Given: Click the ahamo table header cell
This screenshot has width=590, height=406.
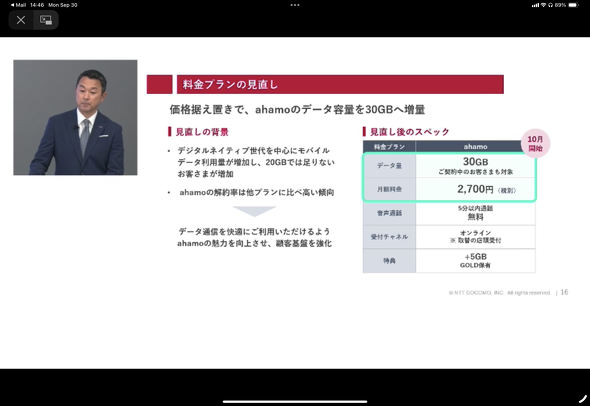Looking at the screenshot, I should [476, 146].
